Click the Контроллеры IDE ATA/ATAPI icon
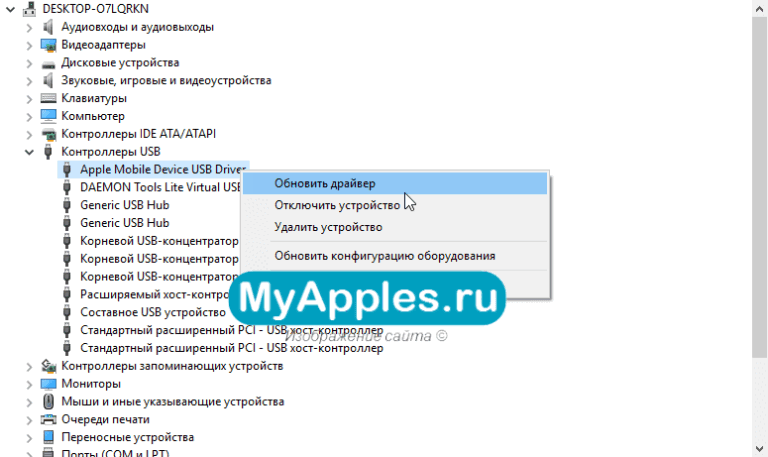The image size is (768, 457). [x=48, y=134]
